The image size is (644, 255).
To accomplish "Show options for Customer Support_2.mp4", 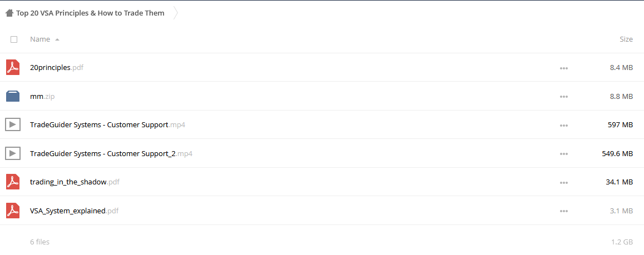I will click(x=564, y=154).
